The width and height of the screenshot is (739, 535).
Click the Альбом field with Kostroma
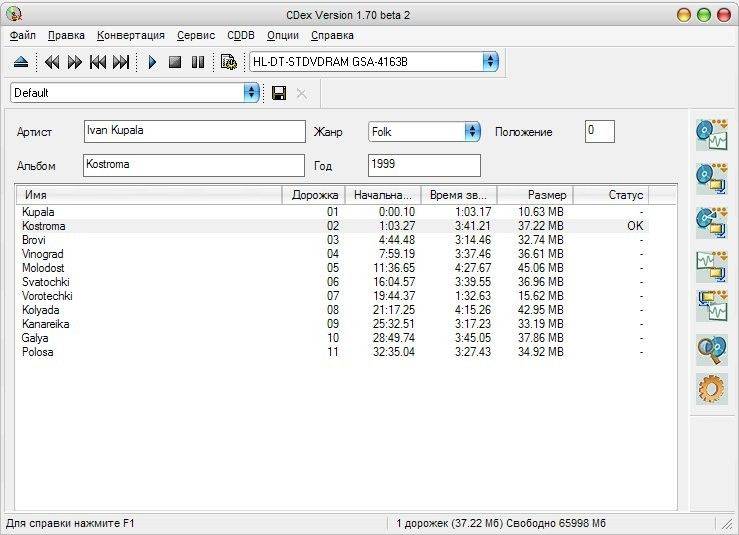tap(194, 165)
